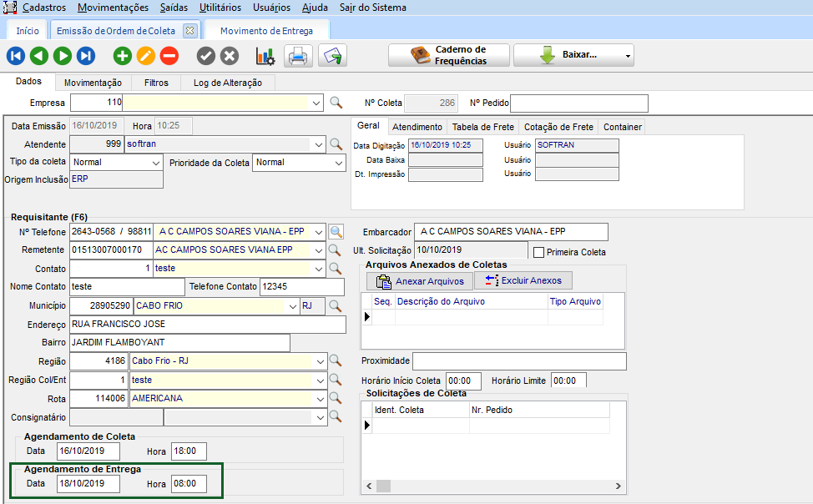
Task: Click the Anexar Arquivos button
Action: [419, 281]
